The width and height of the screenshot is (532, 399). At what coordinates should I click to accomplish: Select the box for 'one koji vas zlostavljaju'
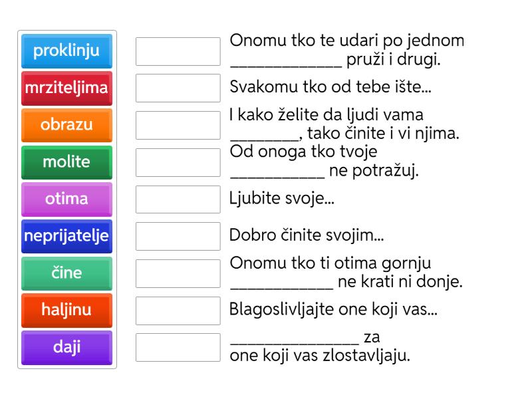178,347
